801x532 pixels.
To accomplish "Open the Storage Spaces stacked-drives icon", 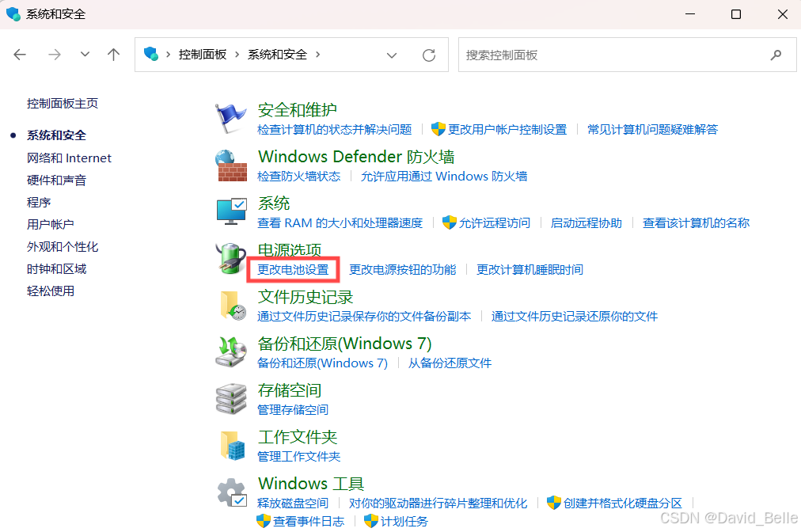I will [x=231, y=399].
